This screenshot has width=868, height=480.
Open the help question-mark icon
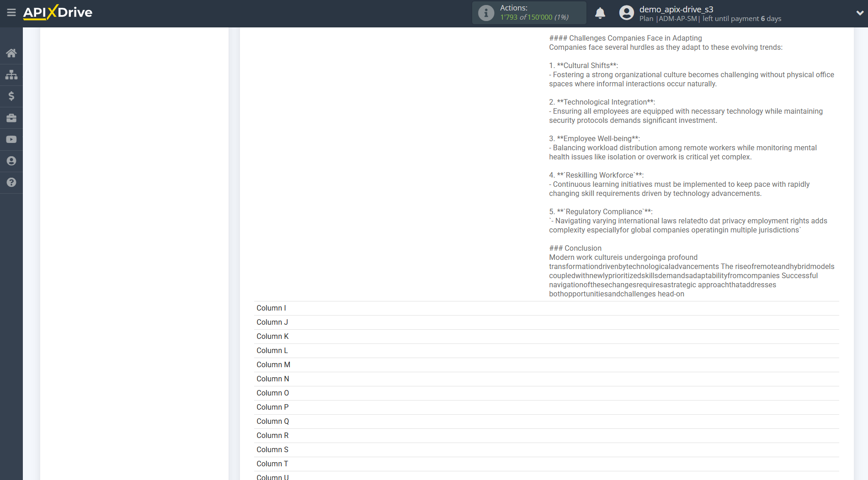(x=11, y=182)
